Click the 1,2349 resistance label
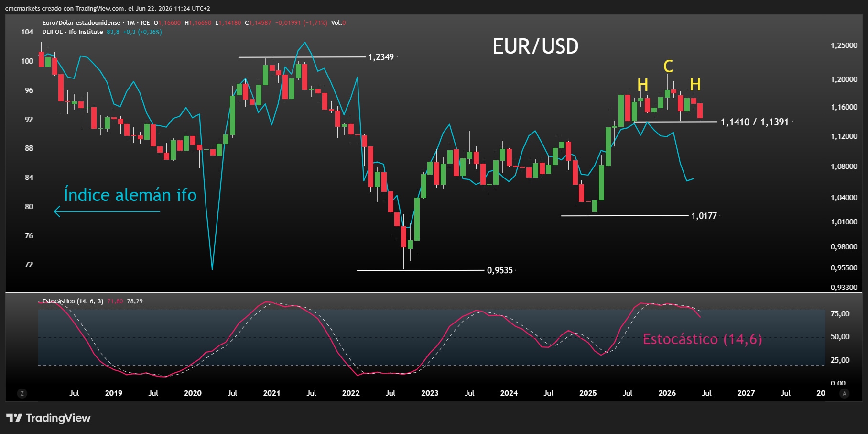 tap(381, 57)
